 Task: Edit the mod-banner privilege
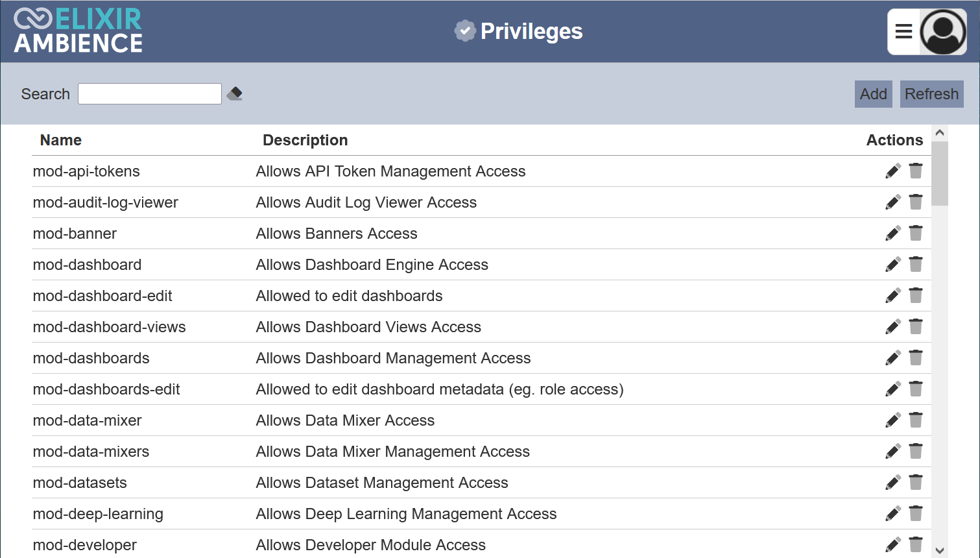coord(893,234)
